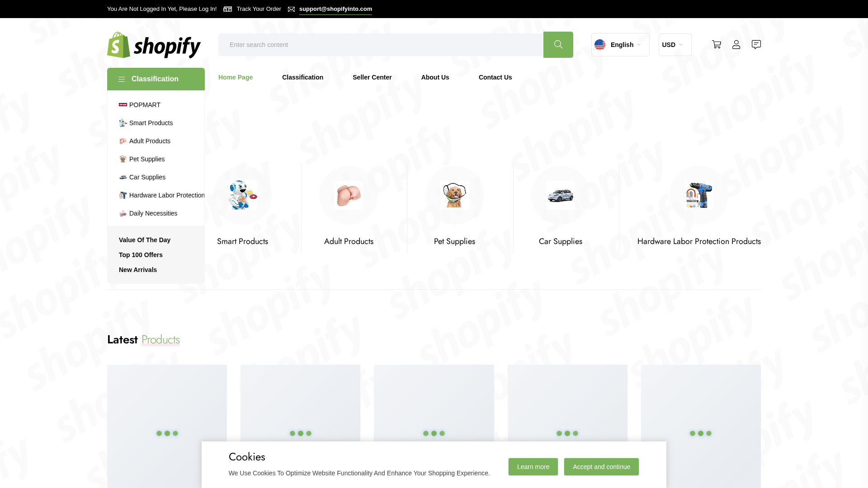Screen dimensions: 868x488
Task: Click the support@shopifyinto.com link
Action: point(335,9)
